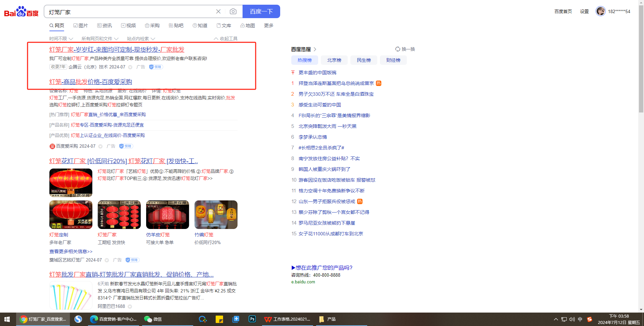Open Windows Start menu

[7, 319]
